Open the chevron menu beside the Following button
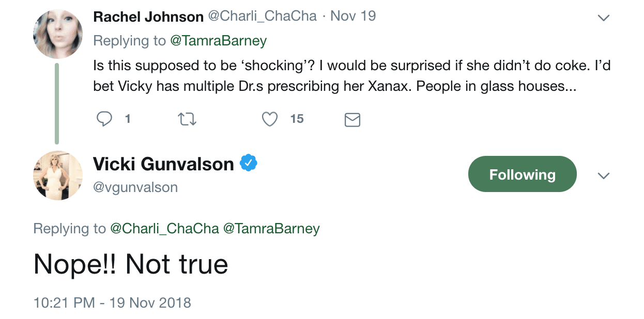Viewport: 644px width, 319px height. [603, 176]
